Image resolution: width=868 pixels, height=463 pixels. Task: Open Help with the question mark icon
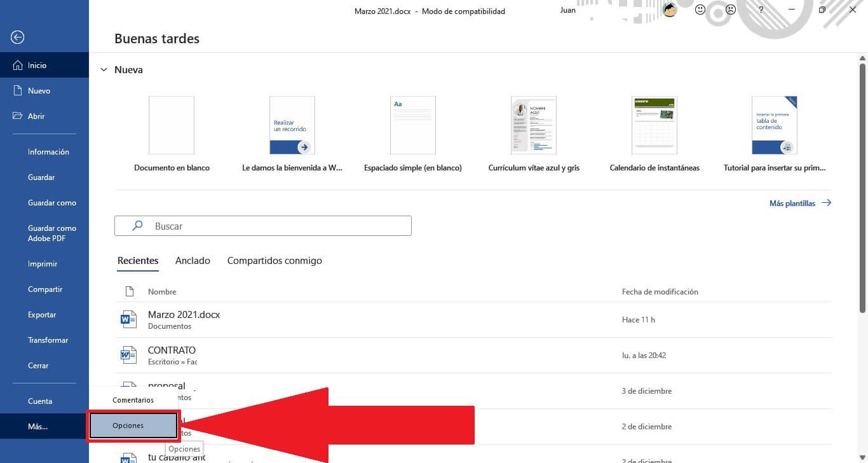click(761, 10)
